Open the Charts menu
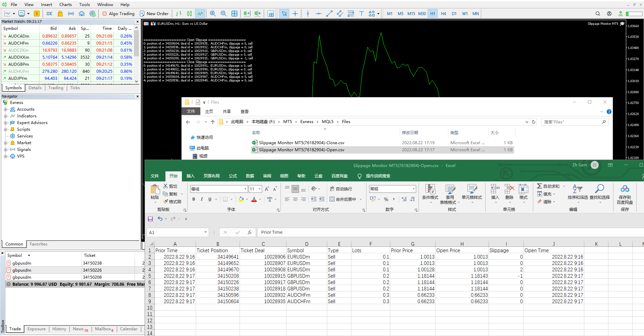The height and width of the screenshot is (336, 644). coord(65,4)
